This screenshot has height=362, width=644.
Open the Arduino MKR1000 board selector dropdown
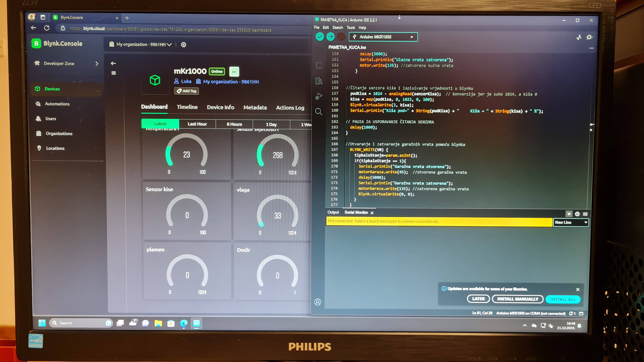click(383, 37)
